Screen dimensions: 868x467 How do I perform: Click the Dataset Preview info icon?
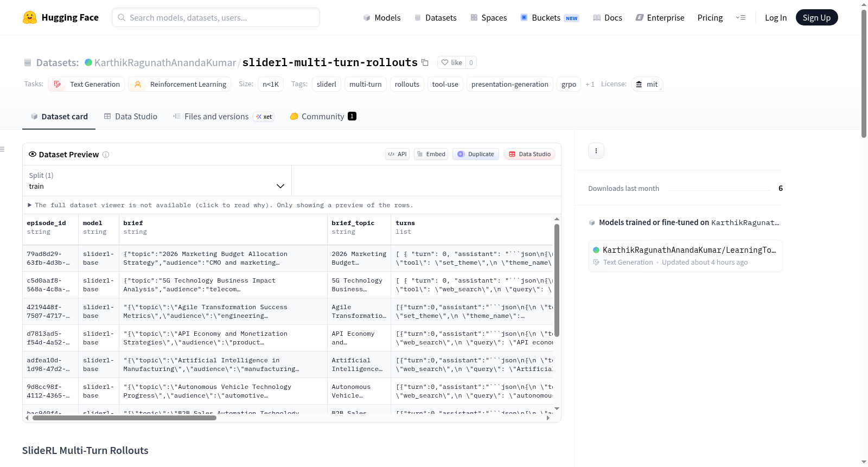[x=106, y=155]
